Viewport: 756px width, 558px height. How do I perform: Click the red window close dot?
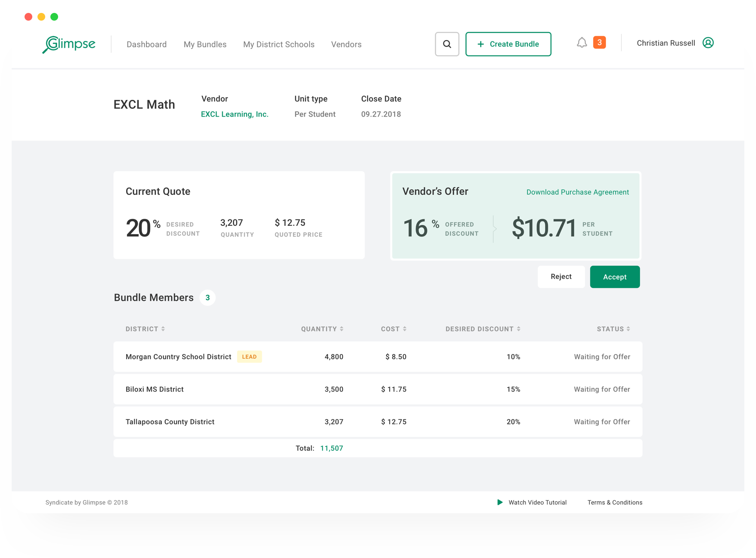(28, 17)
